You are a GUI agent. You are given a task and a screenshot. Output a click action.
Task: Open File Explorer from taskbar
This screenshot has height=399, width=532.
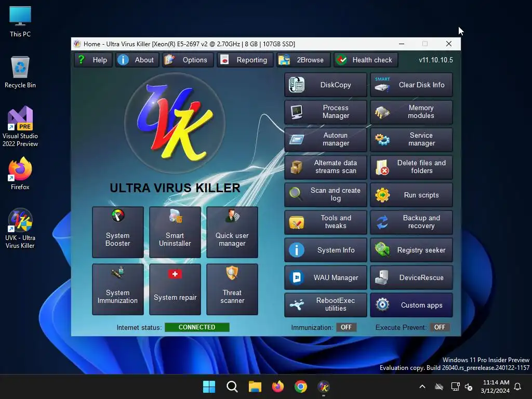pos(255,387)
